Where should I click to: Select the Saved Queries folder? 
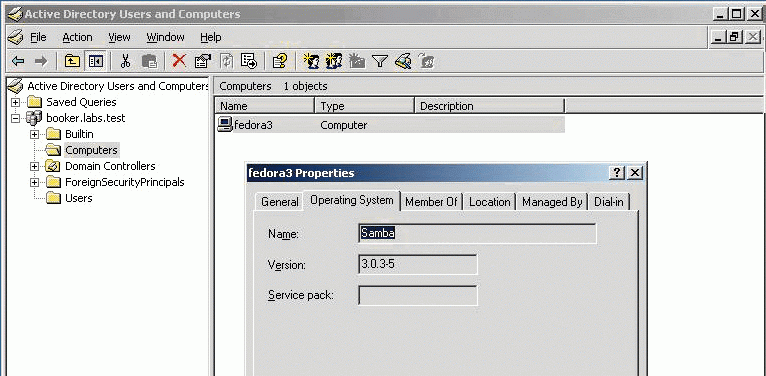(x=81, y=102)
